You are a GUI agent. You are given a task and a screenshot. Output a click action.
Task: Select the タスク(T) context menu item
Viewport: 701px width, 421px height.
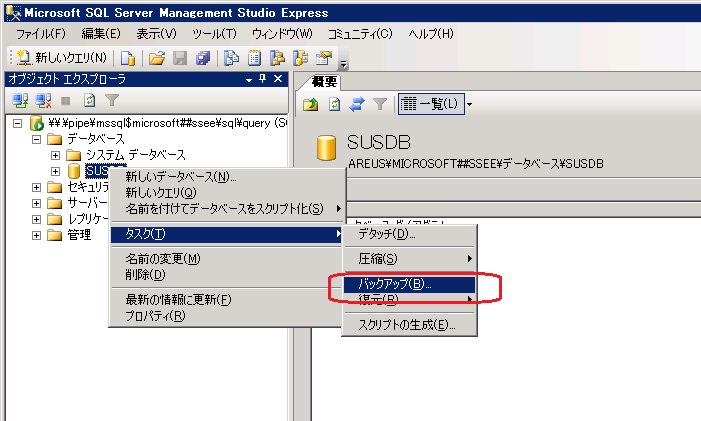[x=227, y=234]
